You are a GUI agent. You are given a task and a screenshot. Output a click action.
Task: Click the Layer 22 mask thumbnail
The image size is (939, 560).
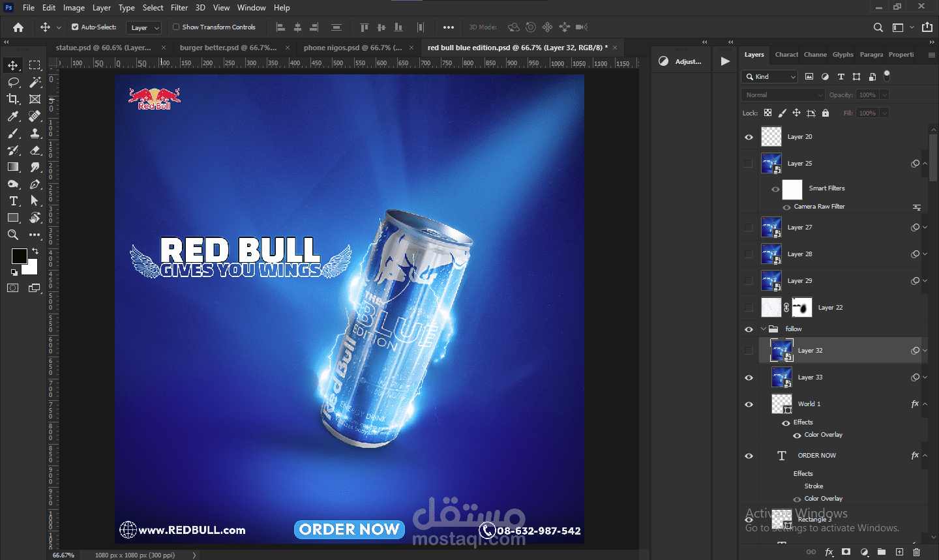(802, 308)
